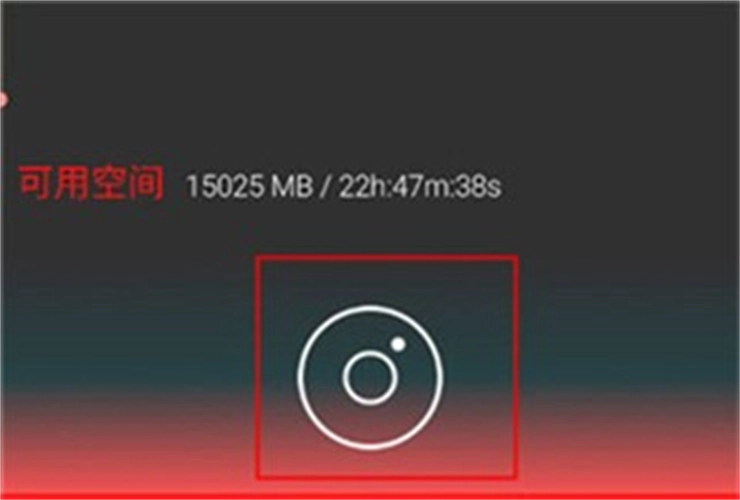740x500 pixels.
Task: Start recording with the camera lens icon
Action: (x=370, y=377)
